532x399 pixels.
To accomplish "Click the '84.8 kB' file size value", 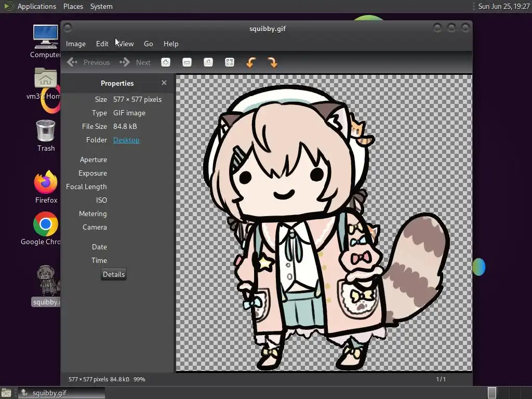I will 125,127.
